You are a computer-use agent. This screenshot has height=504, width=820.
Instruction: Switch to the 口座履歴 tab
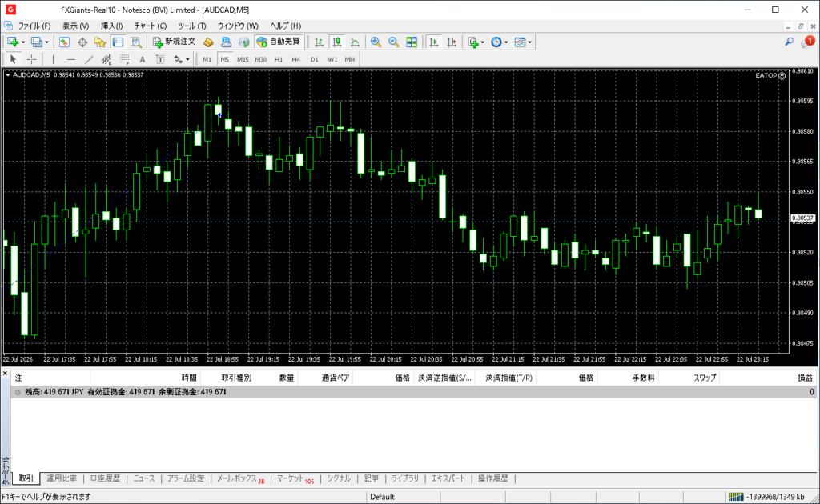coord(105,478)
